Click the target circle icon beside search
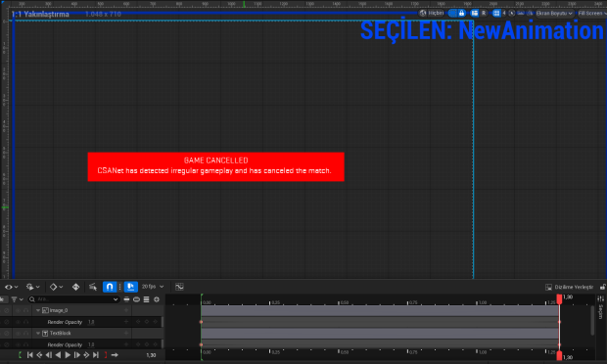This screenshot has width=607, height=364. [157, 299]
